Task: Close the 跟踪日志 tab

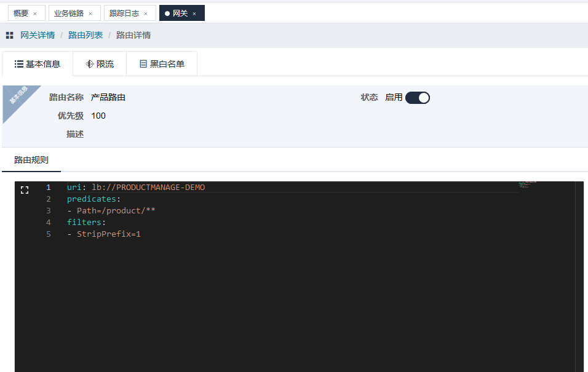Action: (146, 14)
